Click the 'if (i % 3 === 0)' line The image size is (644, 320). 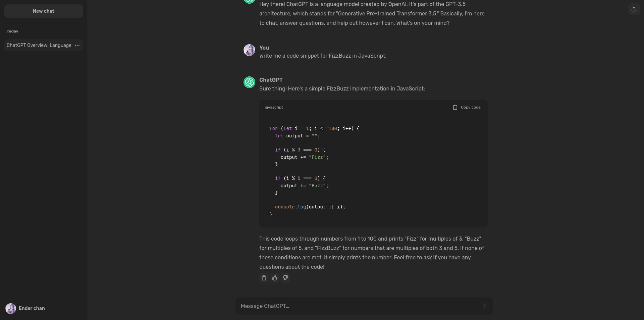coord(300,150)
